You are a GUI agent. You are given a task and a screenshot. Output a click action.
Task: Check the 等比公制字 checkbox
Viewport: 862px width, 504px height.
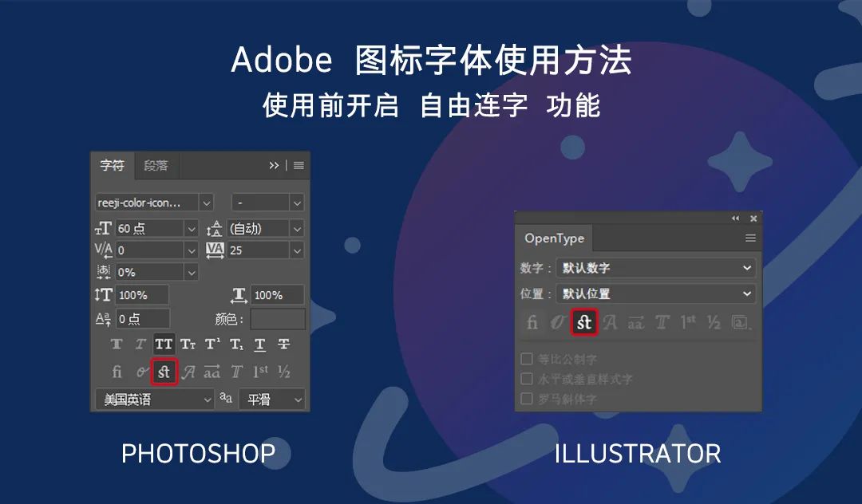click(x=527, y=359)
